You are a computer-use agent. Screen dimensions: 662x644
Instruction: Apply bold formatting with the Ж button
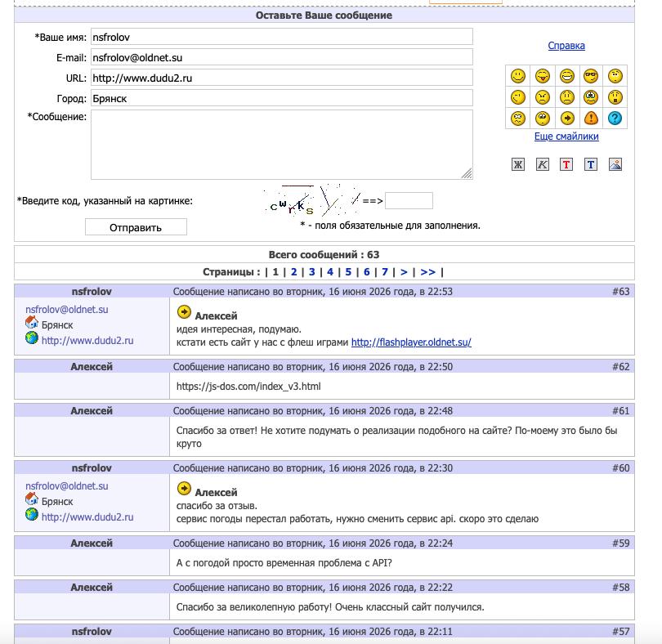coord(518,164)
